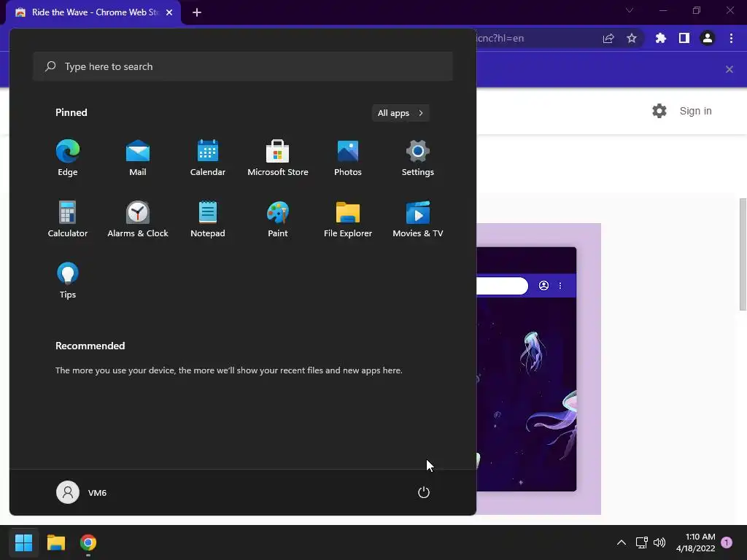
Task: Open Settings from the Start menu
Action: 418,157
